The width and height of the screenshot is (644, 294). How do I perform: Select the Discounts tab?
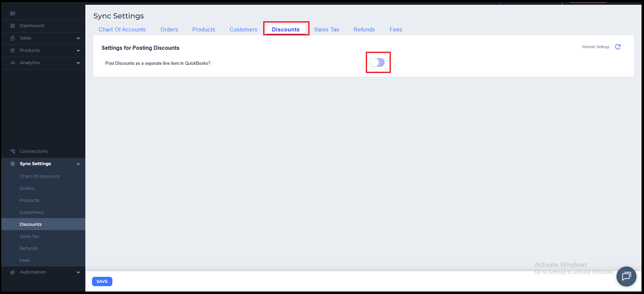[286, 30]
